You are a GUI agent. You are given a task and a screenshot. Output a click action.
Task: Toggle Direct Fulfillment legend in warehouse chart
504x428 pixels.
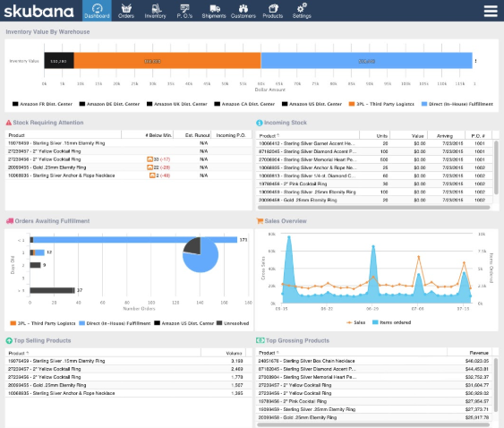pyautogui.click(x=457, y=104)
